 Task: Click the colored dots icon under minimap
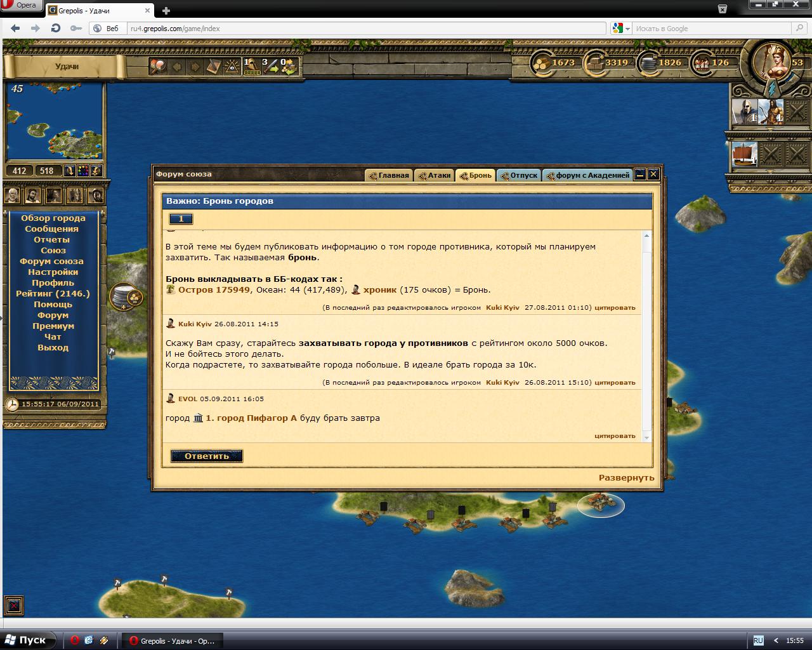[83, 171]
